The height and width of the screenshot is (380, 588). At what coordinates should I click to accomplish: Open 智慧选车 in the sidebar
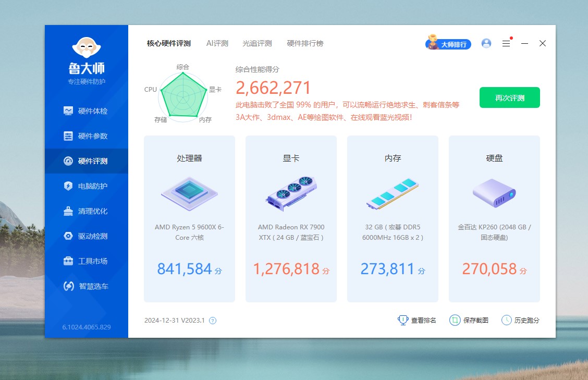click(x=86, y=286)
